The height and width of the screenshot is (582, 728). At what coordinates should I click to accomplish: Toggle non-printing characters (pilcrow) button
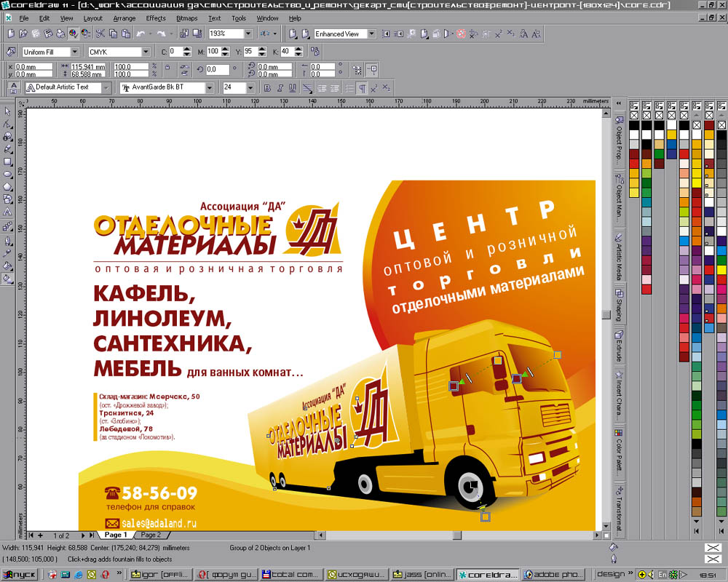pos(362,88)
